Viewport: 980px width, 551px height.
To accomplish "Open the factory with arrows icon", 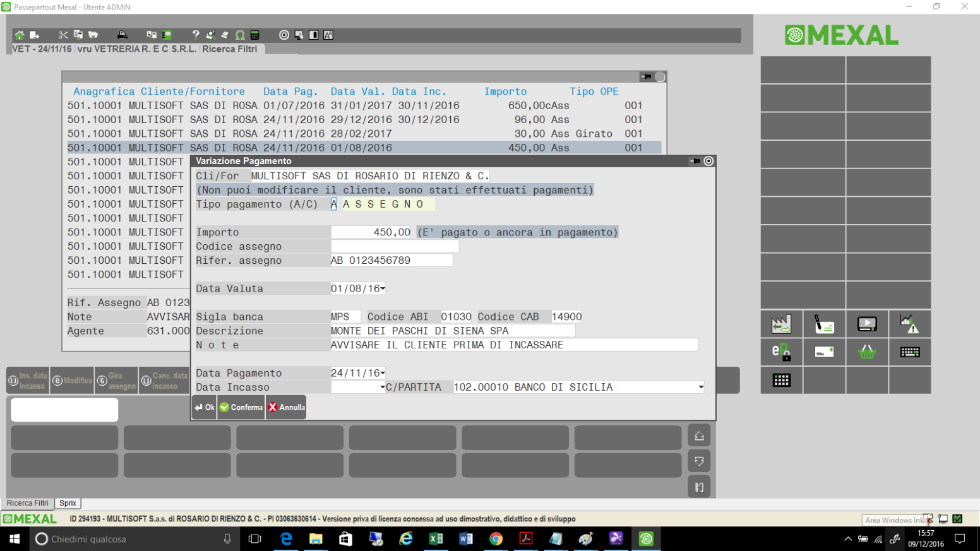I will coord(781,324).
